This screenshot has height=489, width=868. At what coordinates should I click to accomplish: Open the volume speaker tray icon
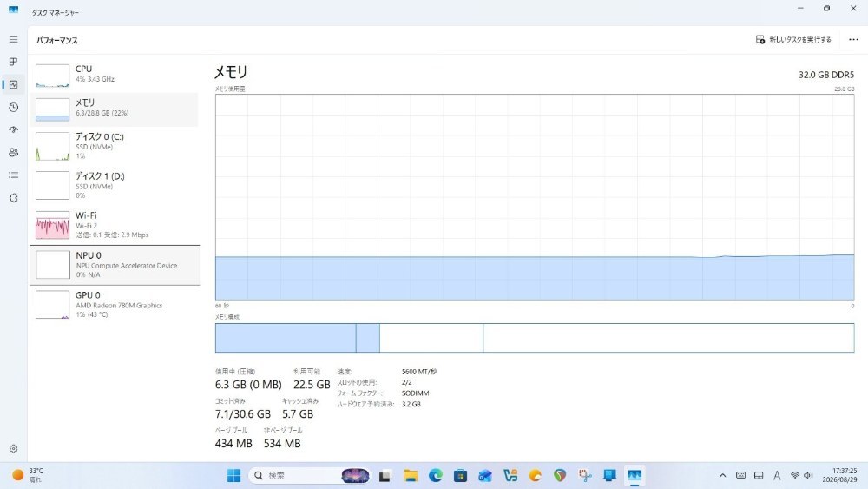point(807,475)
